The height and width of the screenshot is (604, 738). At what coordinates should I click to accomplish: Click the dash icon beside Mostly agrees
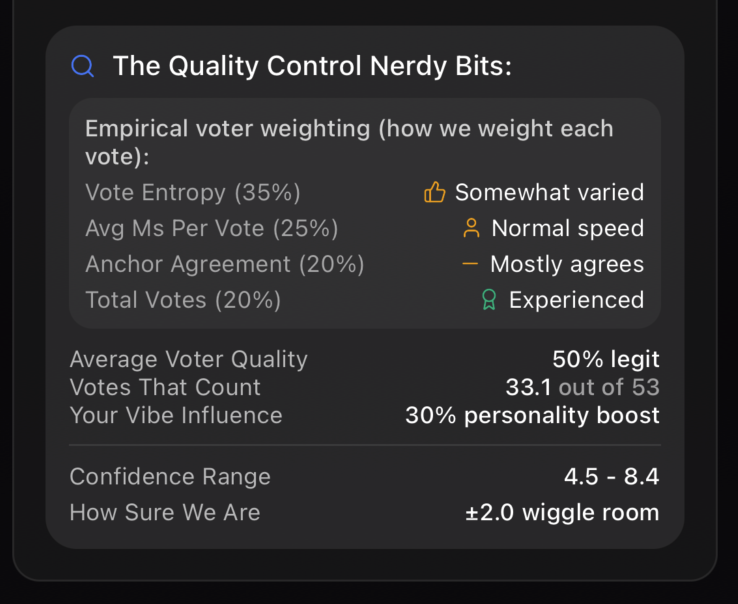point(470,264)
